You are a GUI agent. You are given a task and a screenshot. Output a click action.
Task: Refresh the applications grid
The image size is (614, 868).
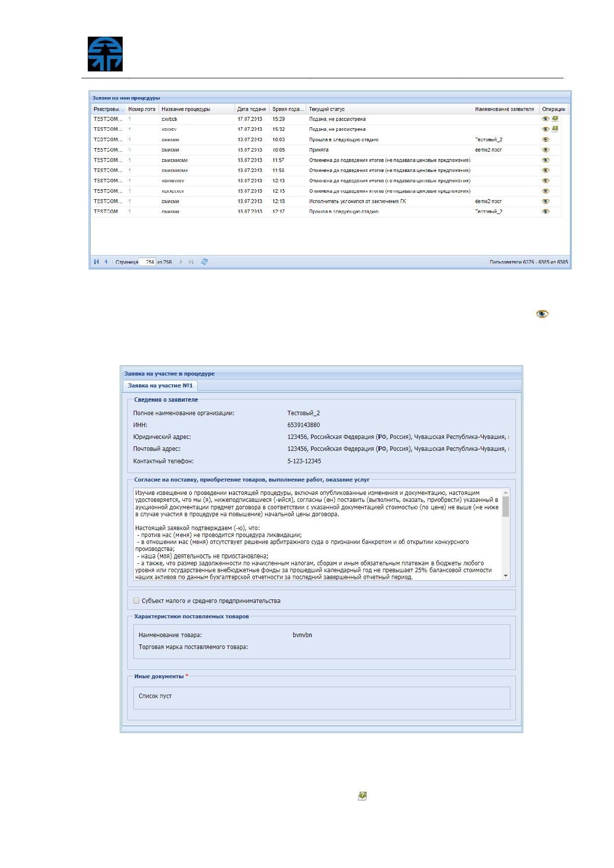(204, 262)
